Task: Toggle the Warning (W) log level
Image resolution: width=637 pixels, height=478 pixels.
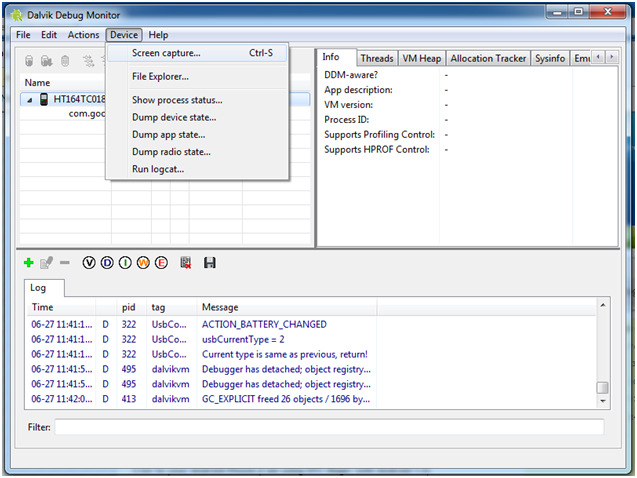Action: [143, 263]
